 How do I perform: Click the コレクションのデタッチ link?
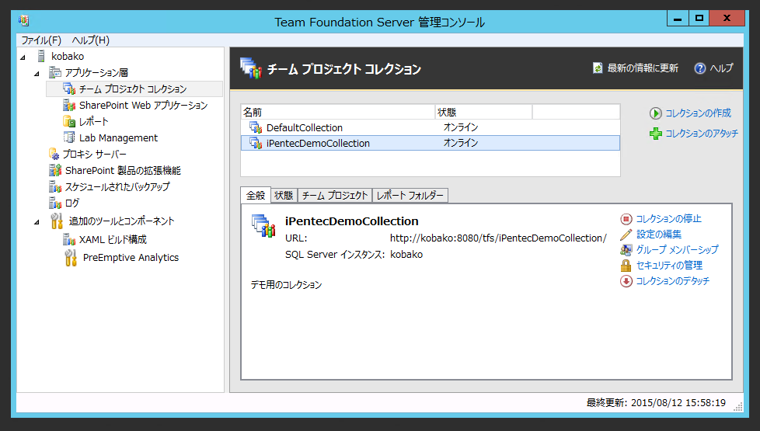tap(672, 281)
